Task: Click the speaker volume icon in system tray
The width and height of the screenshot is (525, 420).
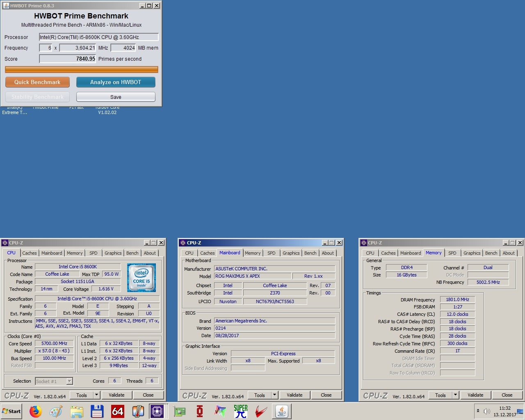Action: tap(487, 411)
